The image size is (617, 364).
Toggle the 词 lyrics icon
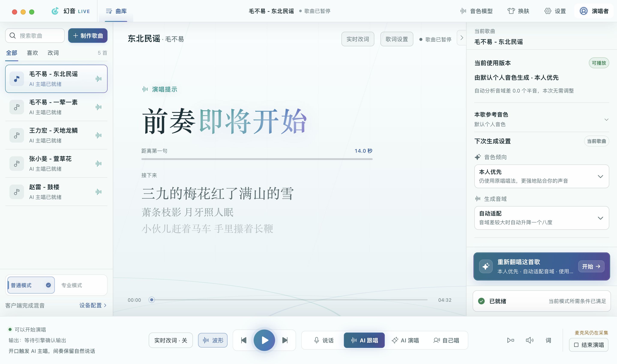[548, 340]
